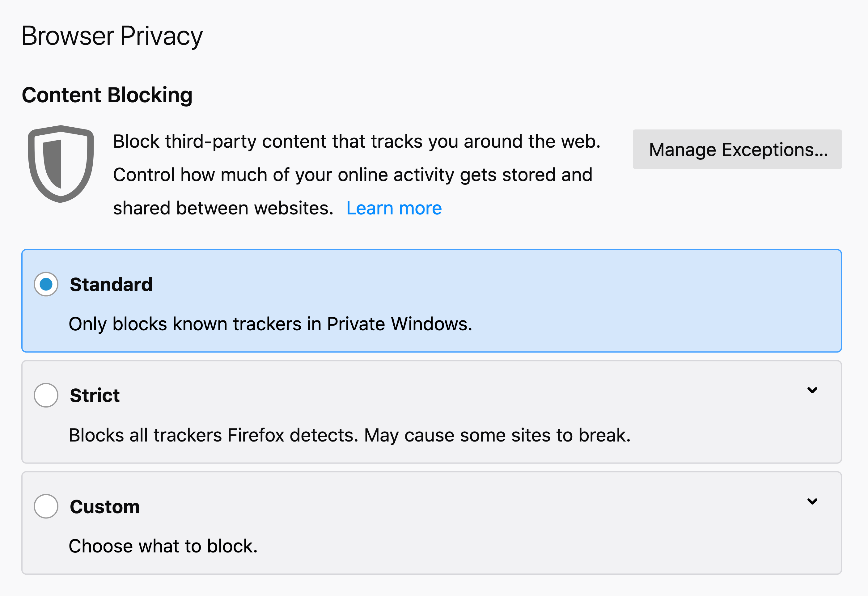Click the "Control how much" description line
This screenshot has height=596, width=868.
[353, 175]
